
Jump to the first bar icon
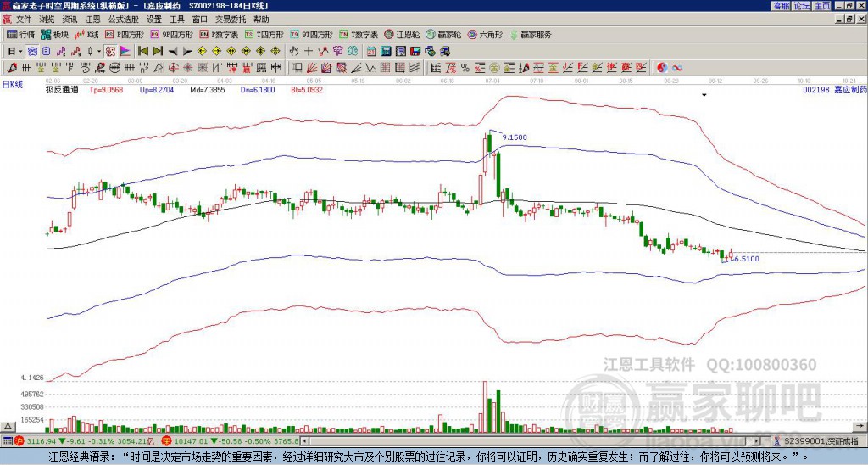142,51
